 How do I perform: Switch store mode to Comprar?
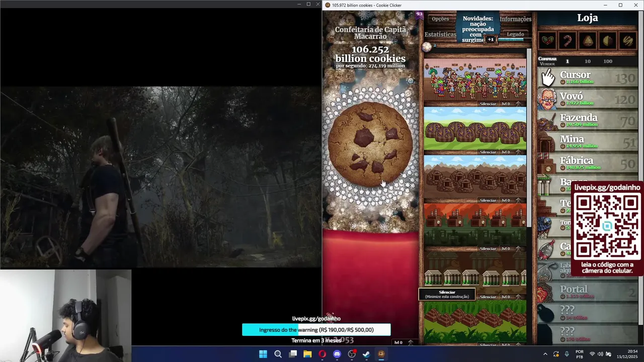[547, 59]
